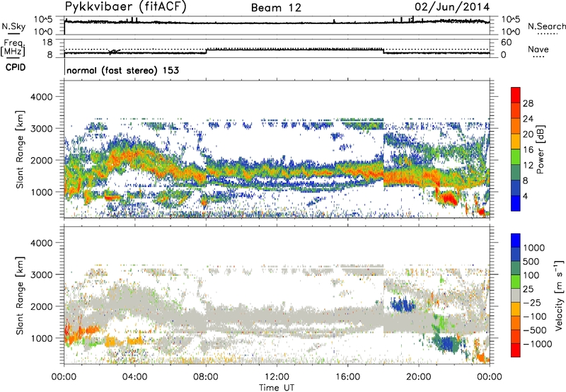Click the 'Power [dB]' colorbar label
Screen dimensions: 566x392
click(x=541, y=149)
